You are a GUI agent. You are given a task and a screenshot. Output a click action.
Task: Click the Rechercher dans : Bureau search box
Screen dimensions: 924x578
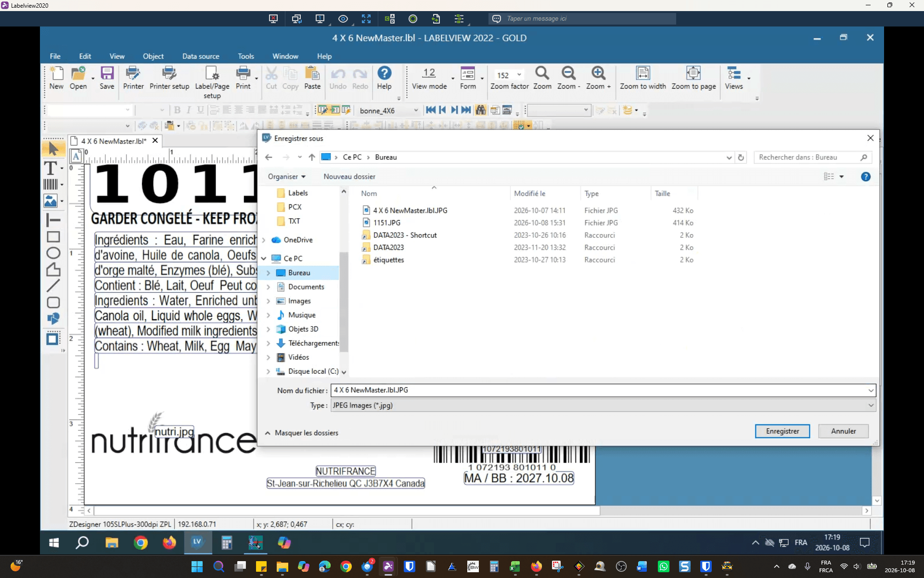[812, 157]
